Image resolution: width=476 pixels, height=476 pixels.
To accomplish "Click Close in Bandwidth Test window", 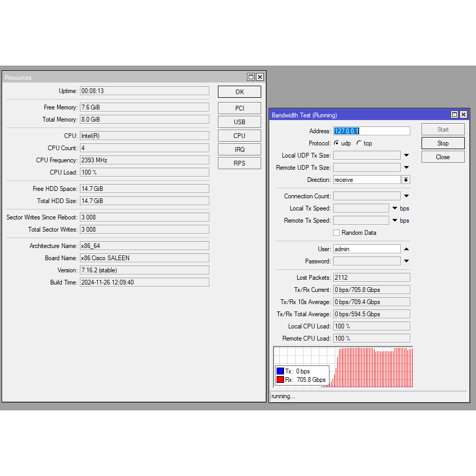I will [x=443, y=157].
